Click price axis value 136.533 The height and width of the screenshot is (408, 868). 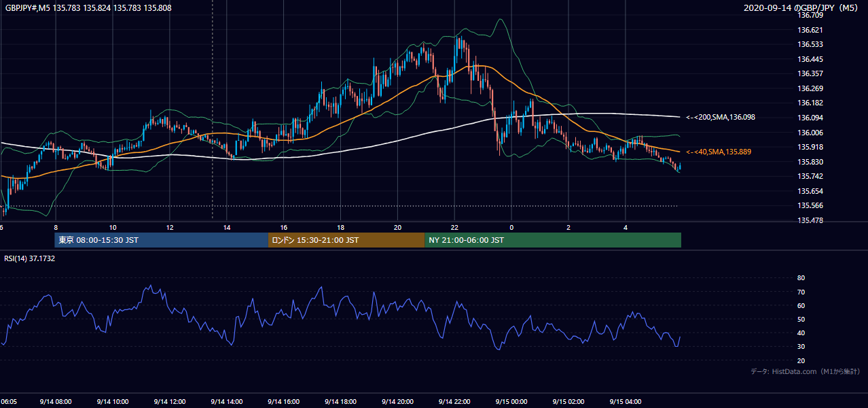[x=810, y=45]
